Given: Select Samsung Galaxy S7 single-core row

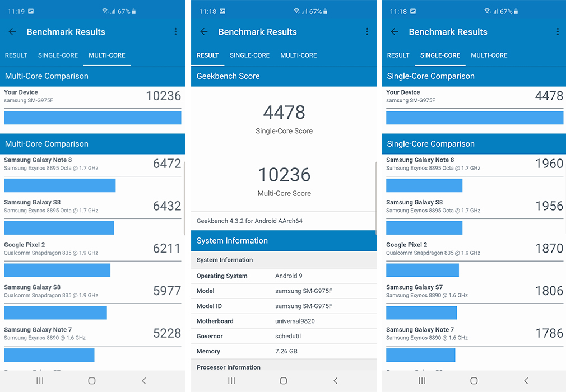Looking at the screenshot, I should [x=474, y=301].
